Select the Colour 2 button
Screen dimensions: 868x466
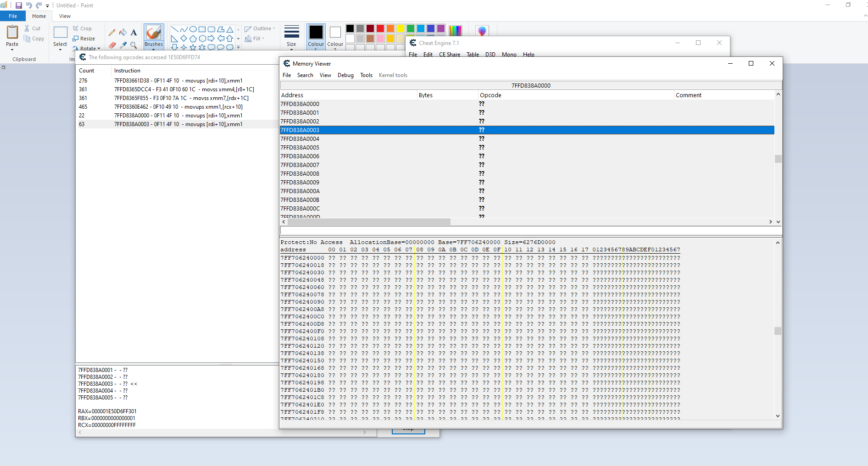[335, 33]
